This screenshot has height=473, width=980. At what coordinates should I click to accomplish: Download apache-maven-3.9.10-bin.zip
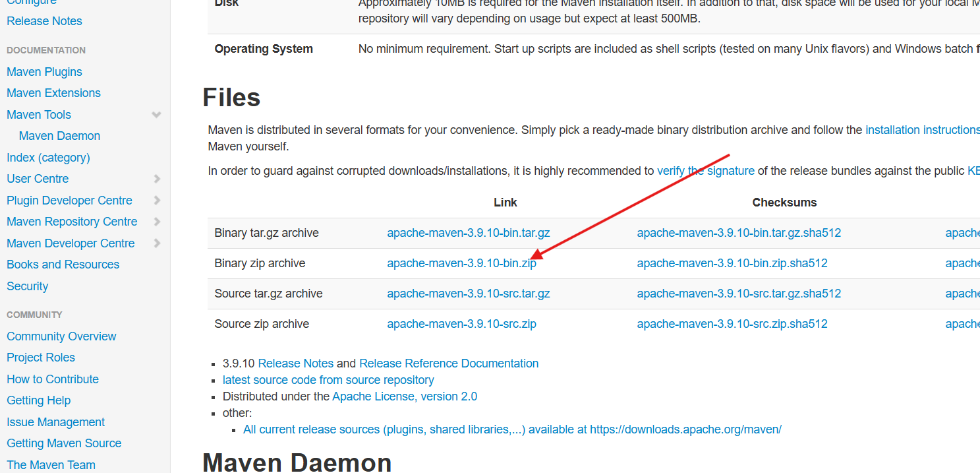coord(461,263)
